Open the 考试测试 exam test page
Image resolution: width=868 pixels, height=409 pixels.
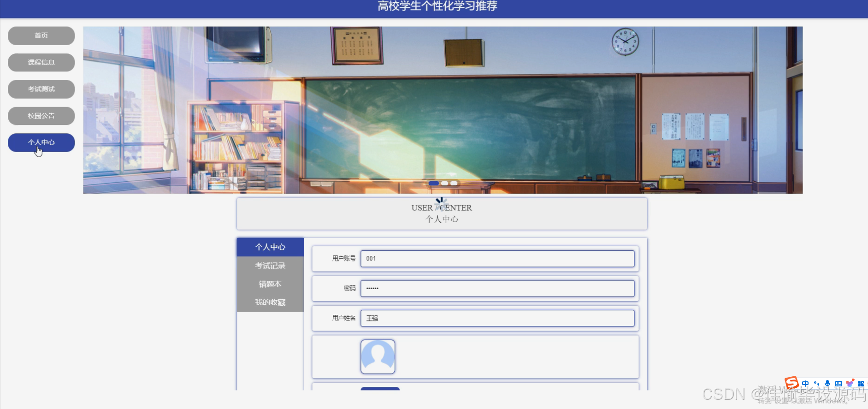pyautogui.click(x=41, y=89)
